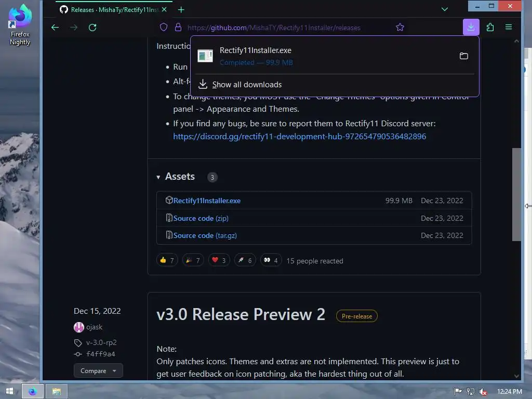This screenshot has width=532, height=399.
Task: Click the scrollbar up arrow
Action: [516, 41]
